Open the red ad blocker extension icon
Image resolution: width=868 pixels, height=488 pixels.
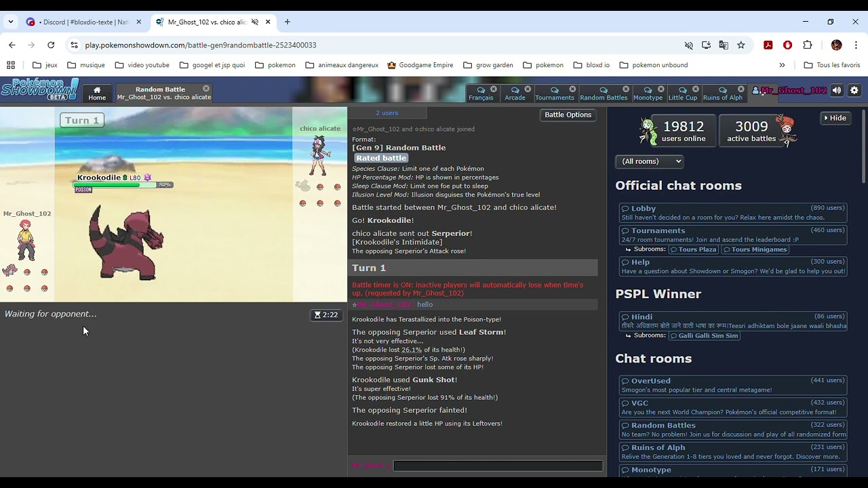coord(787,45)
